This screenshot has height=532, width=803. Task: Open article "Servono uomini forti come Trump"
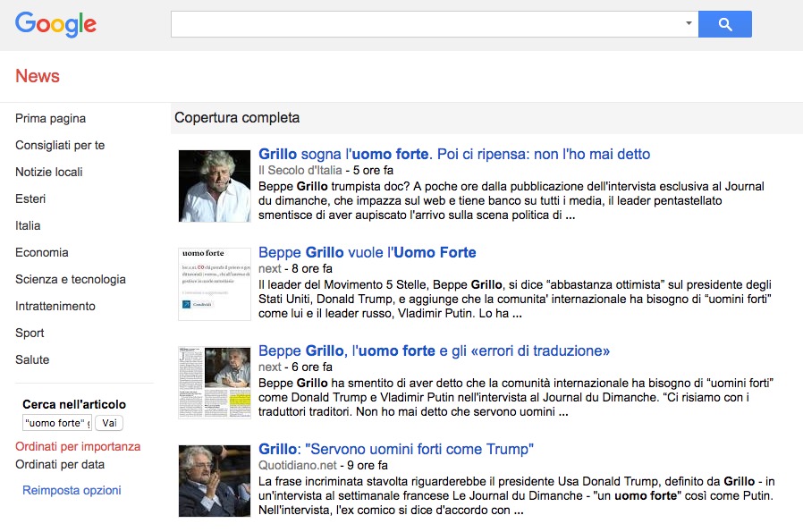tap(396, 449)
